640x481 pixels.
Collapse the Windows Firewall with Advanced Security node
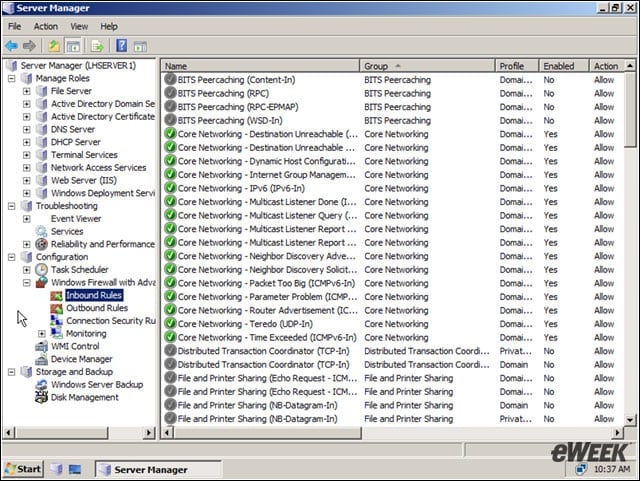click(x=27, y=283)
